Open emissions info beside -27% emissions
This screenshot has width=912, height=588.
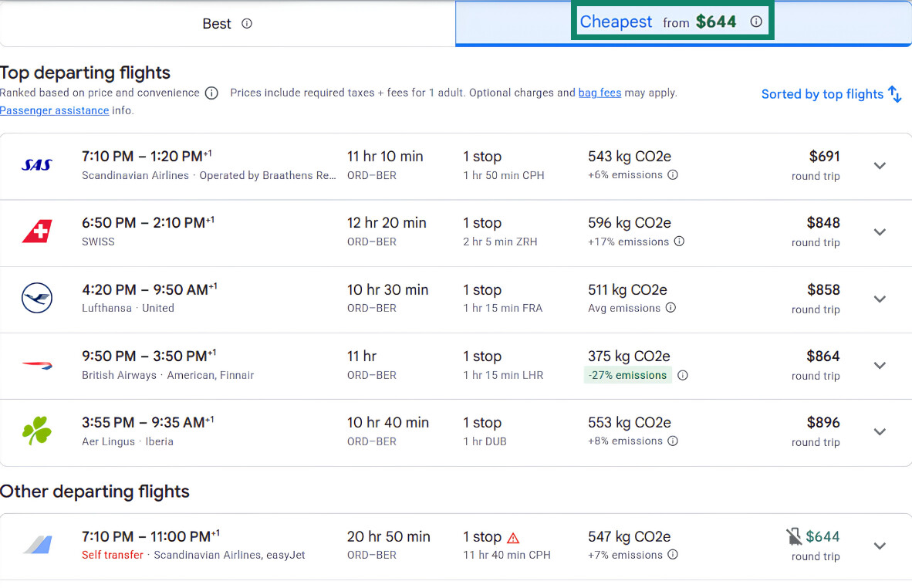pos(683,375)
